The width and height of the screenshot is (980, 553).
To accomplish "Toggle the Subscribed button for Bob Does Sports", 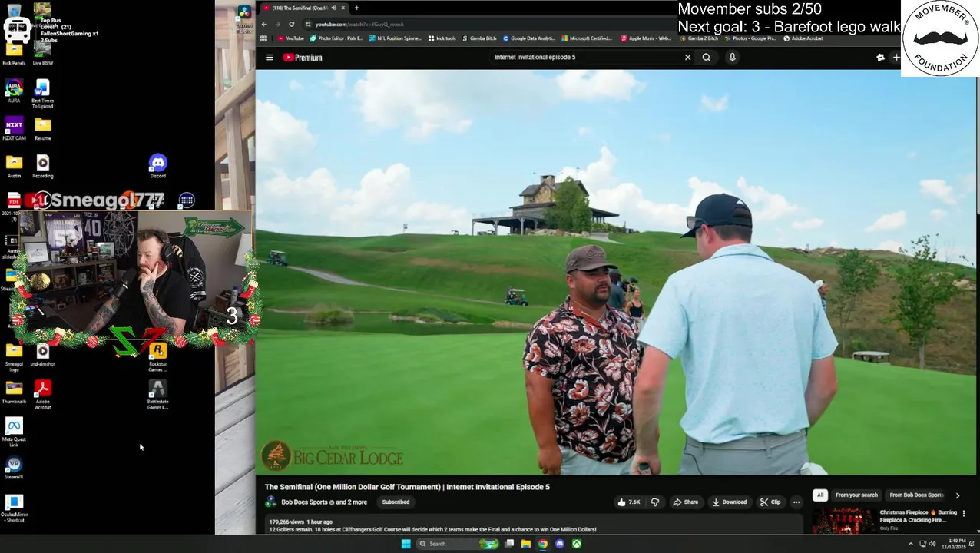I will pyautogui.click(x=396, y=502).
